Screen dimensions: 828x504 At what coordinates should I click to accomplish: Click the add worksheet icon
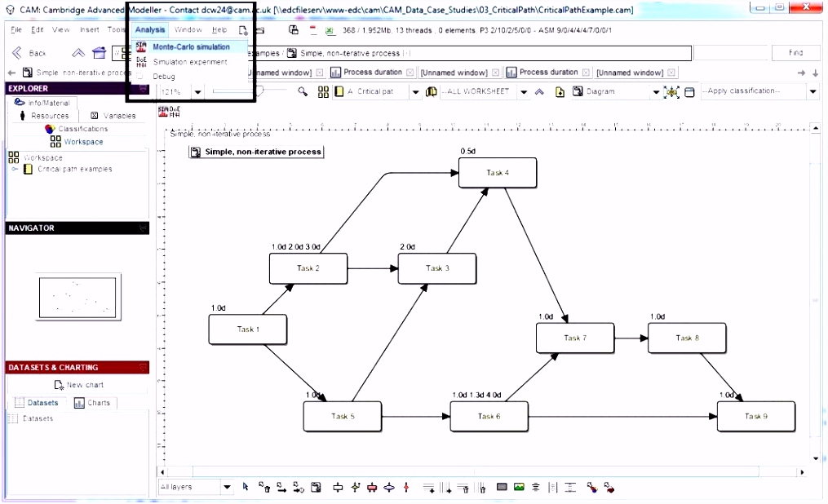tap(560, 92)
